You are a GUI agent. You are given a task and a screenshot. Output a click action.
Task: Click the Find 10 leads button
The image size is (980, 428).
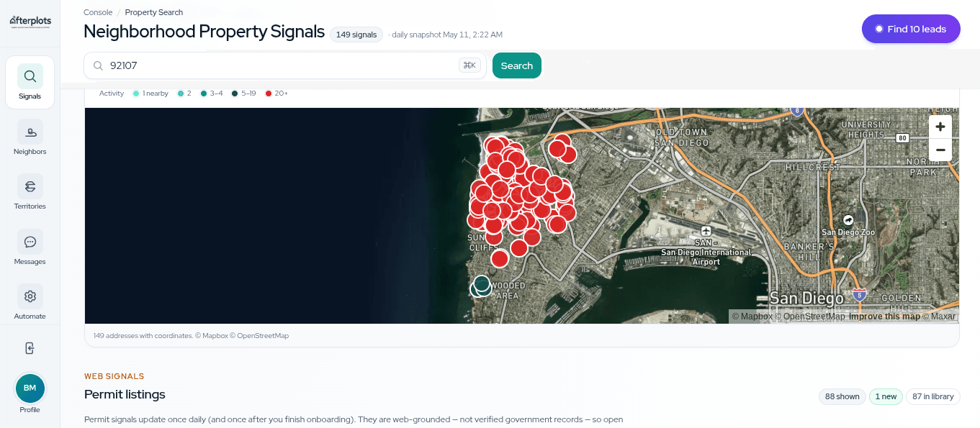coord(911,29)
